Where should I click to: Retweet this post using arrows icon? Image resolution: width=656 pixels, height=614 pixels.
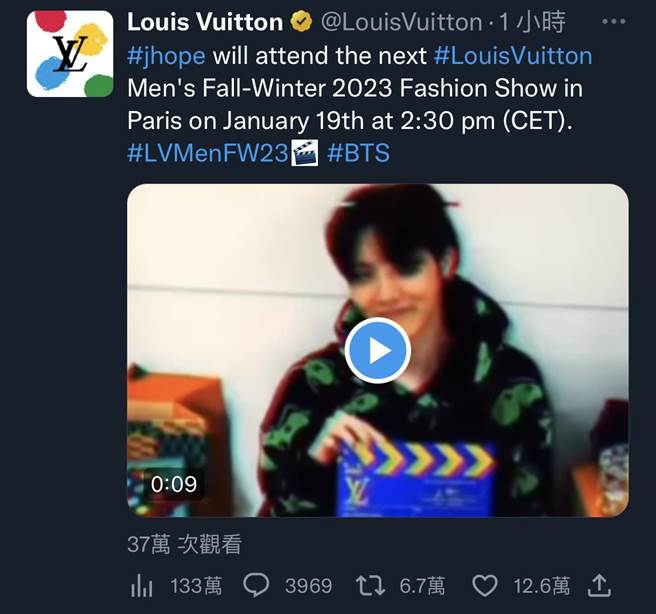[x=372, y=585]
